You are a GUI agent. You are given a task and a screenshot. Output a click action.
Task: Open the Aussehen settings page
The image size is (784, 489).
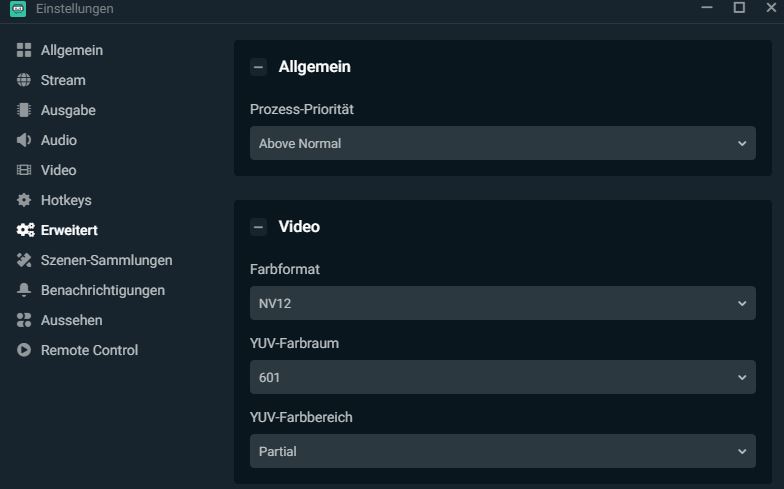(x=71, y=320)
